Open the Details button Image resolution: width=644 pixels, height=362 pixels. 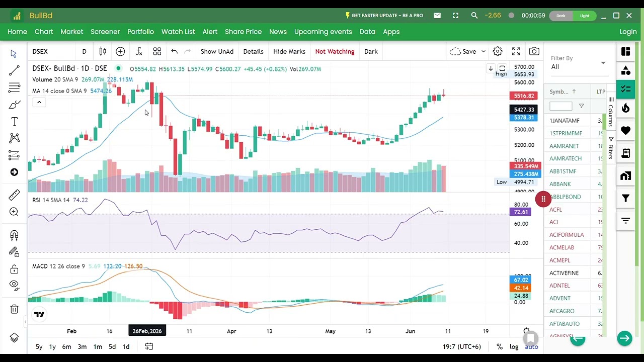pos(253,51)
